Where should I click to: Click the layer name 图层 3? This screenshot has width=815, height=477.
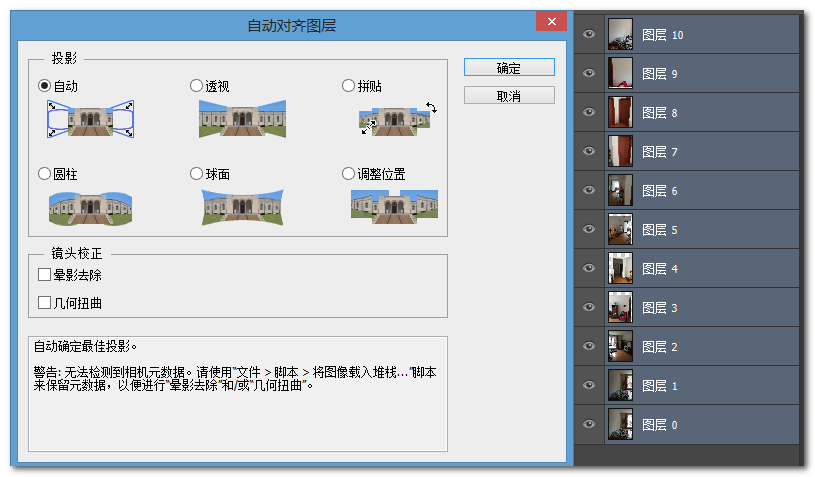660,308
